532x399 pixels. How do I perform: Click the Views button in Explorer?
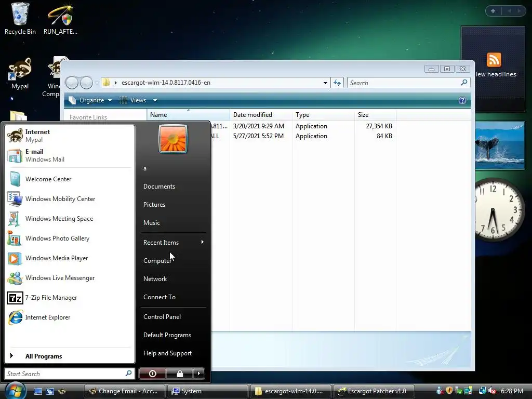click(x=134, y=100)
